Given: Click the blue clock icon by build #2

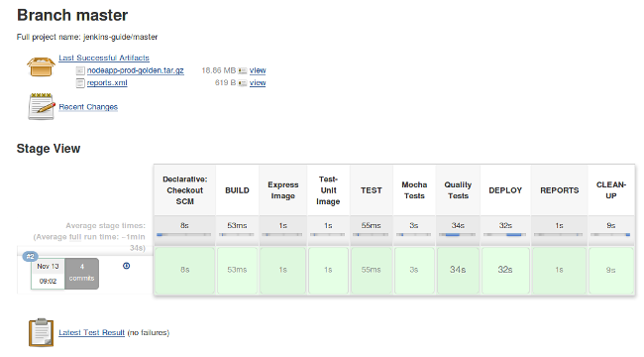Looking at the screenshot, I should 127,266.
